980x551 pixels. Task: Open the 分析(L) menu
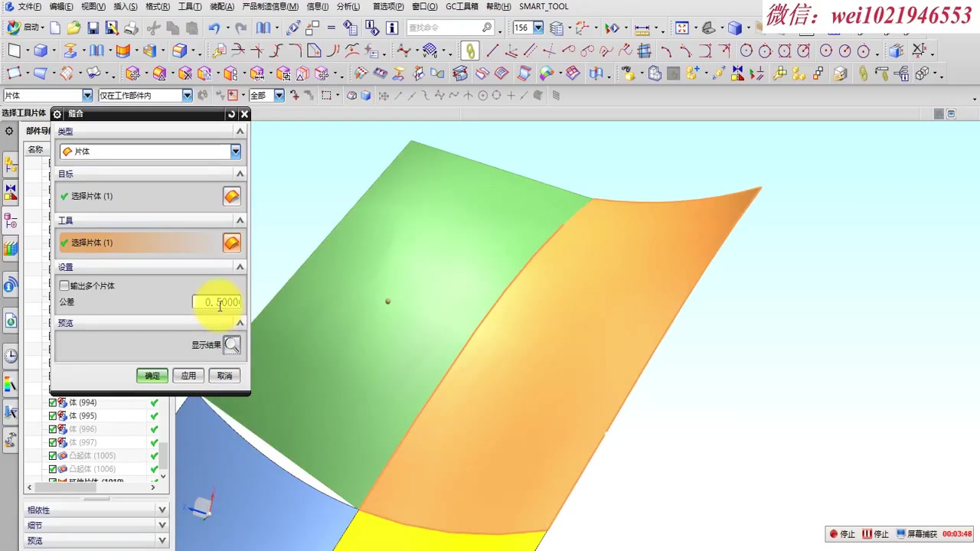348,7
